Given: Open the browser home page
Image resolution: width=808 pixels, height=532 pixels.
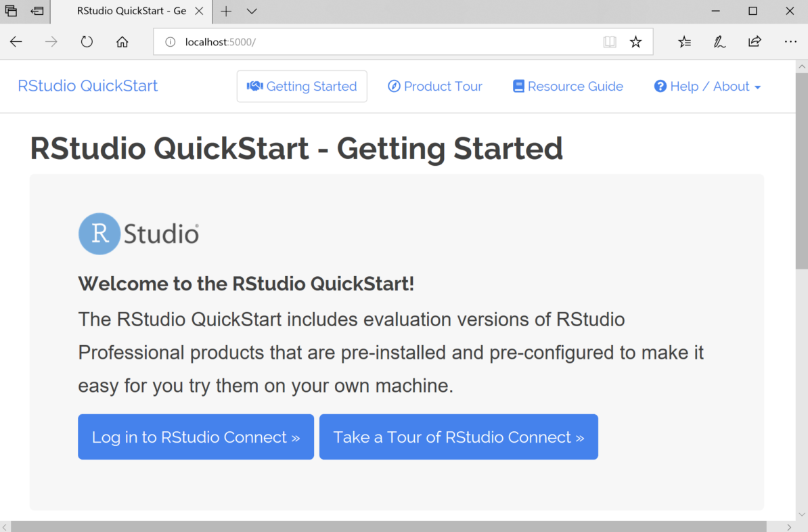Looking at the screenshot, I should 122,42.
